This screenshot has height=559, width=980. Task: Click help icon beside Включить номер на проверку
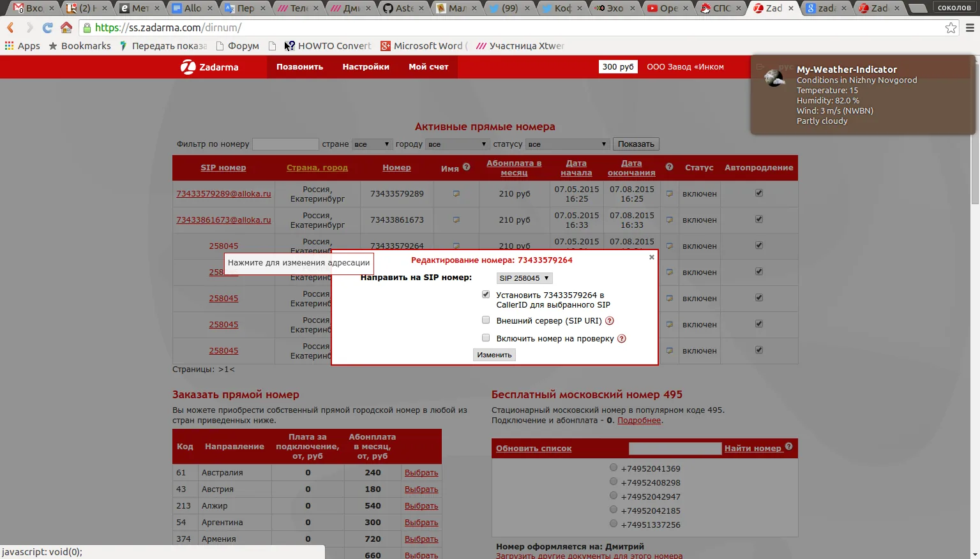pos(622,339)
